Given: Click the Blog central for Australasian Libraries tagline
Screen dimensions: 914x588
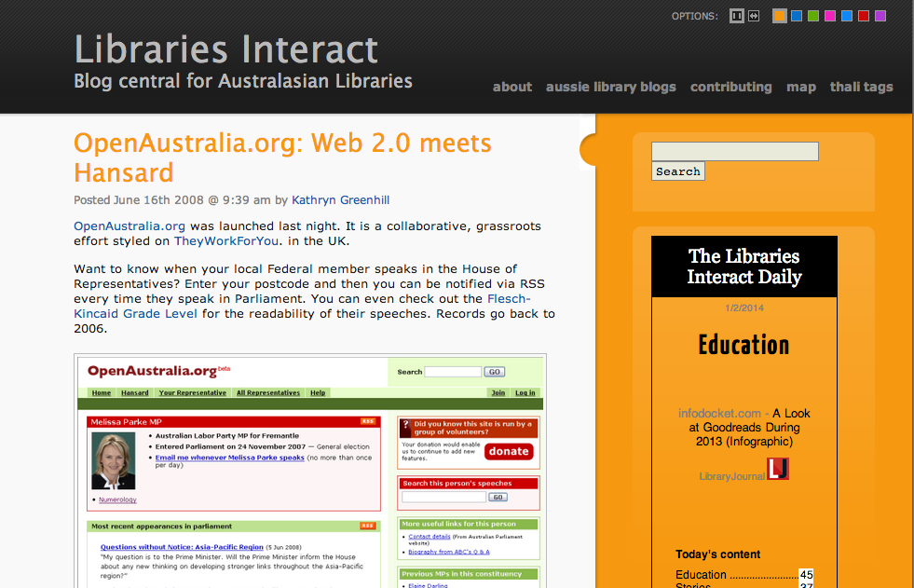Looking at the screenshot, I should (243, 81).
